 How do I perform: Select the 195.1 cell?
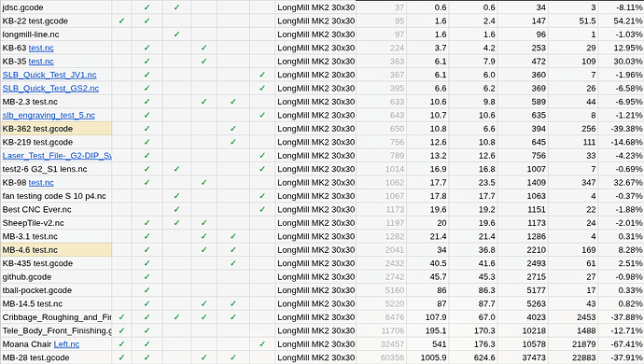point(428,330)
